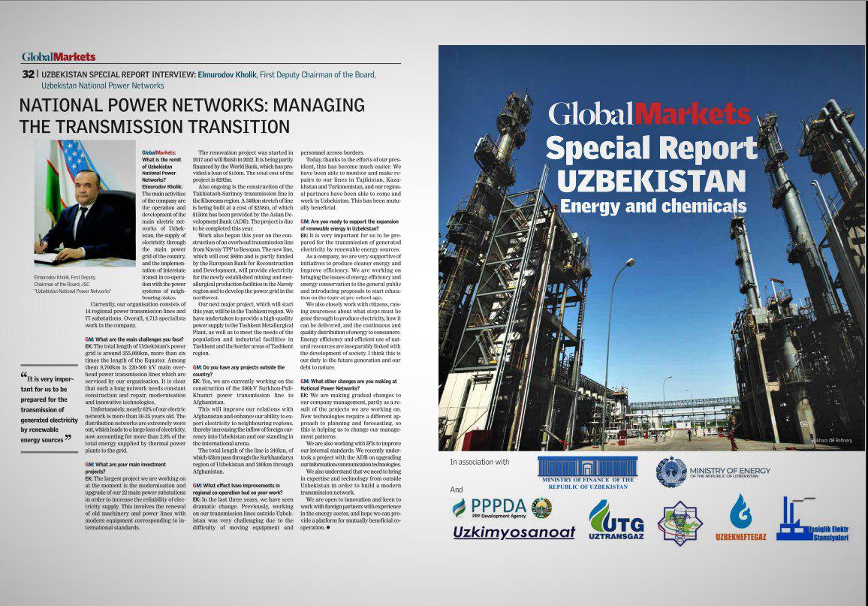
Task: Click the photo caption under the portrait
Action: click(73, 284)
